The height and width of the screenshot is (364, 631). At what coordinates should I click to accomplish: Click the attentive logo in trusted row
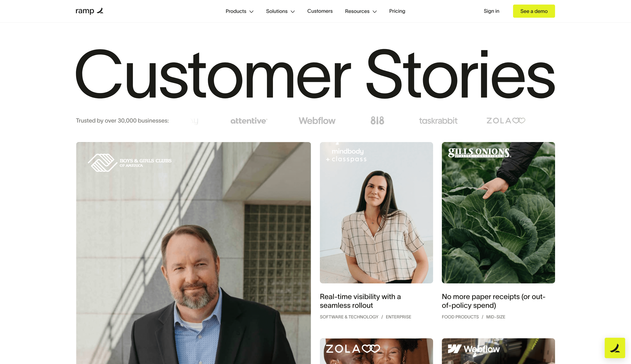click(249, 121)
